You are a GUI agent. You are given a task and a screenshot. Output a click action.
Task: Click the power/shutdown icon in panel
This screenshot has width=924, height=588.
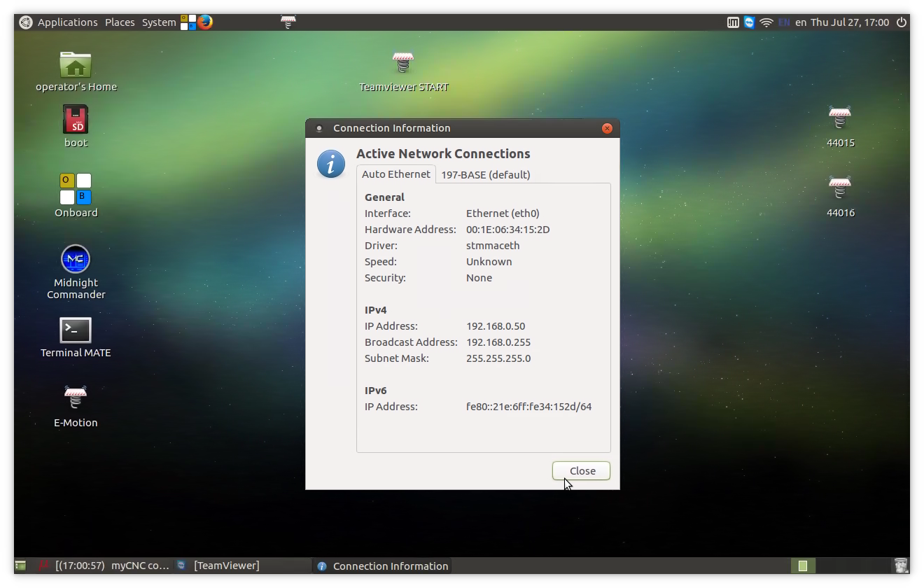tap(902, 22)
